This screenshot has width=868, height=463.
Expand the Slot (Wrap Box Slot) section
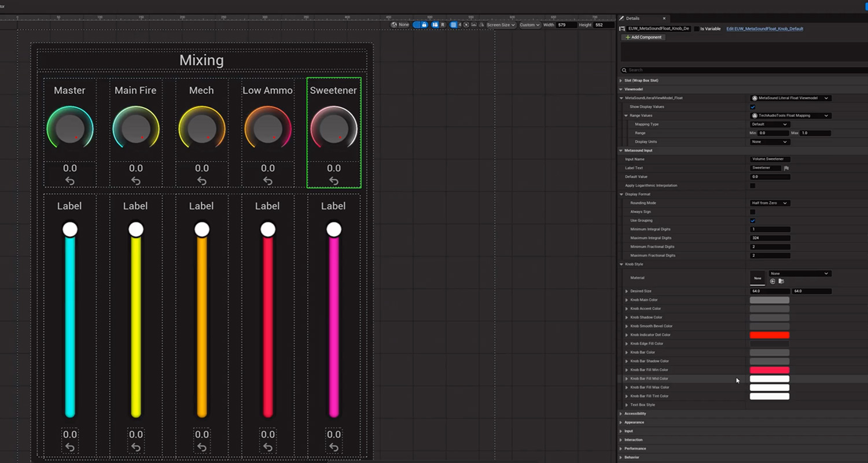click(x=641, y=80)
